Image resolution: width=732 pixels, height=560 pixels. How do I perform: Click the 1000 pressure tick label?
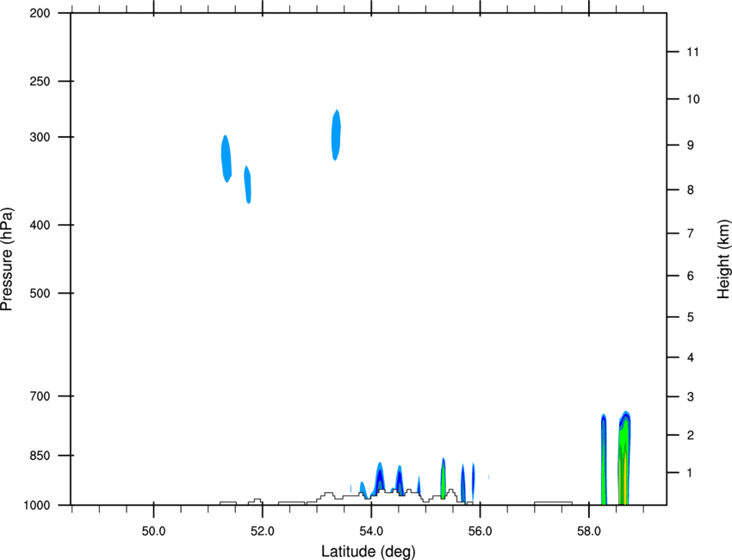pyautogui.click(x=36, y=506)
